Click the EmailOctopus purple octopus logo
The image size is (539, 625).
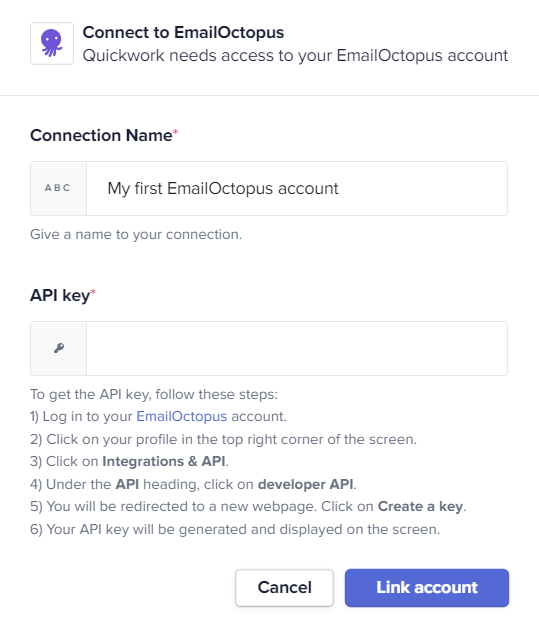tap(52, 43)
